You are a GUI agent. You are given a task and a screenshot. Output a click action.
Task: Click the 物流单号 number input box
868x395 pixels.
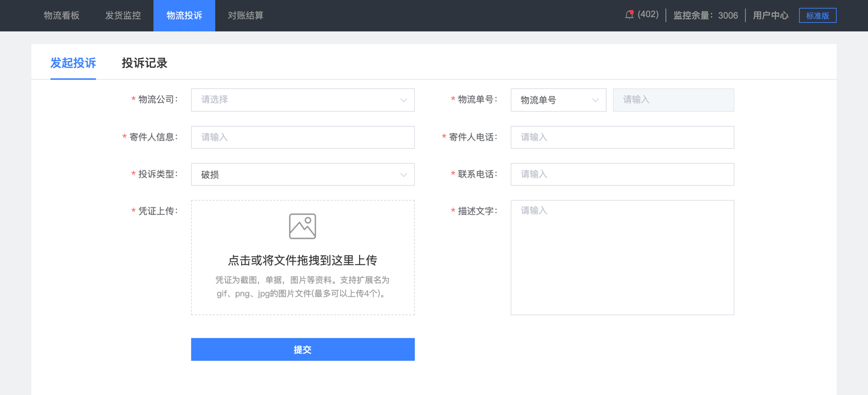coord(673,100)
